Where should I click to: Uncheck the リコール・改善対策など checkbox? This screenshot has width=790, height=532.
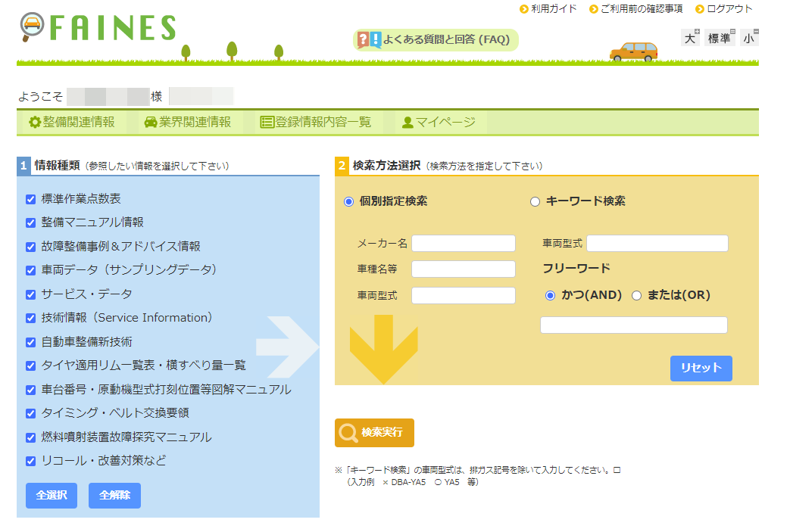(30, 462)
